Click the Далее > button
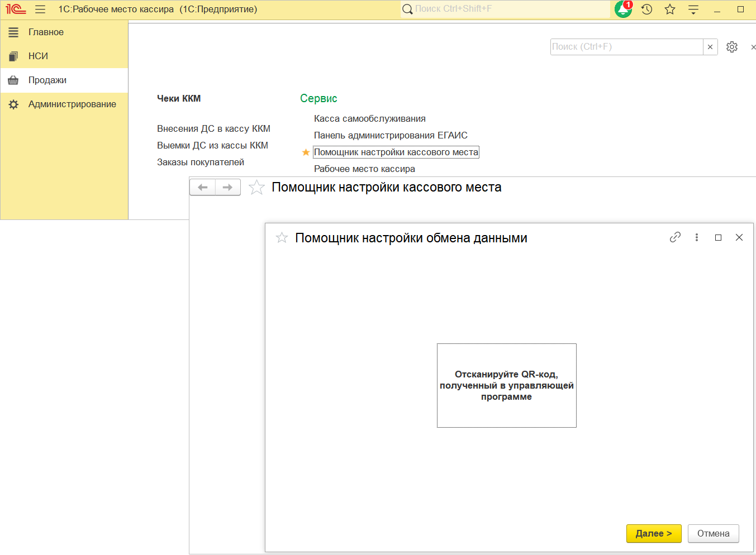 click(x=654, y=533)
